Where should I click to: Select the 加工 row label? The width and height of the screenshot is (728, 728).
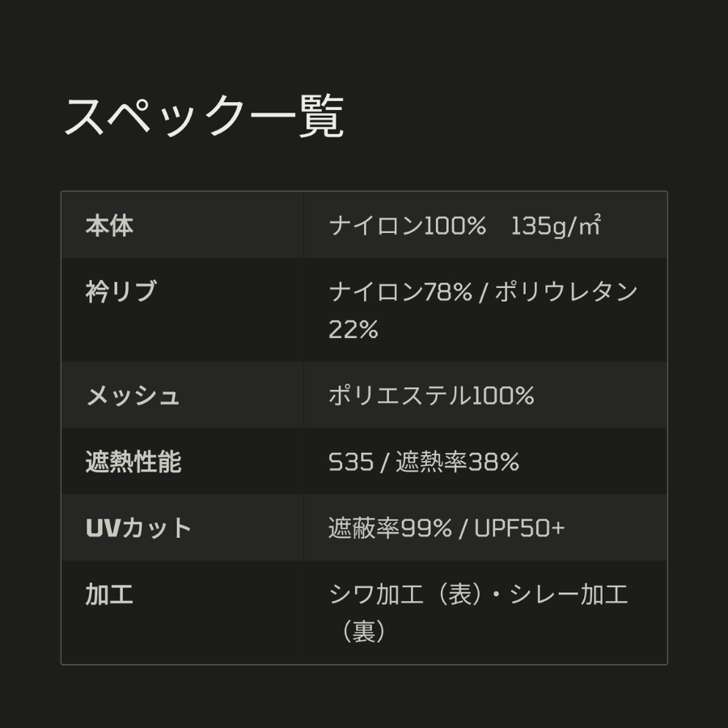coord(109,595)
